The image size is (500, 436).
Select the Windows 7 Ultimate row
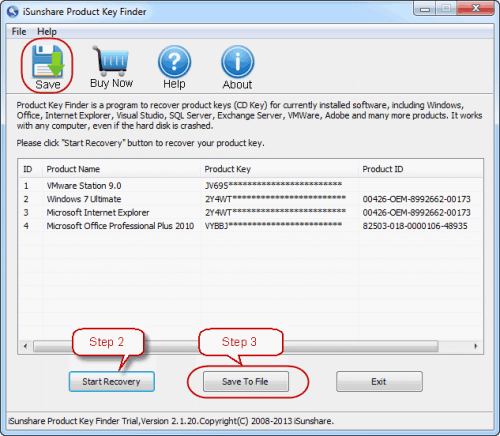point(250,199)
